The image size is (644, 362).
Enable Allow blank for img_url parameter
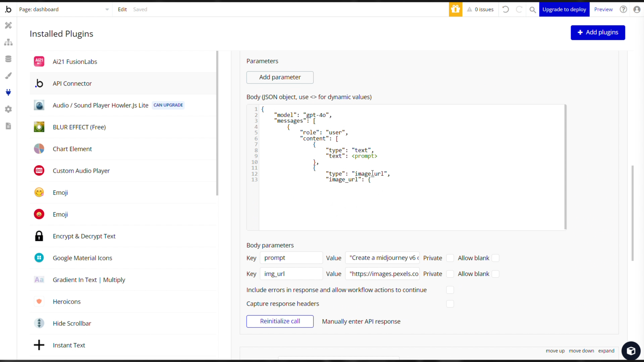point(495,274)
